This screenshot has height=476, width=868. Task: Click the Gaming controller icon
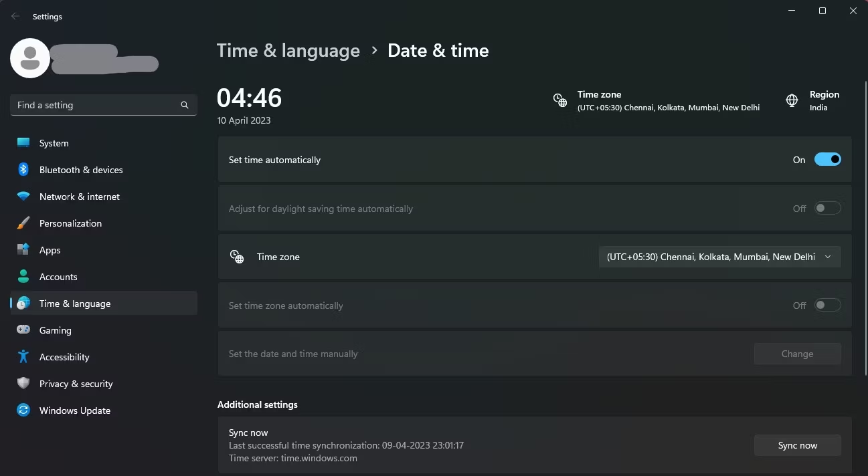[x=23, y=330]
